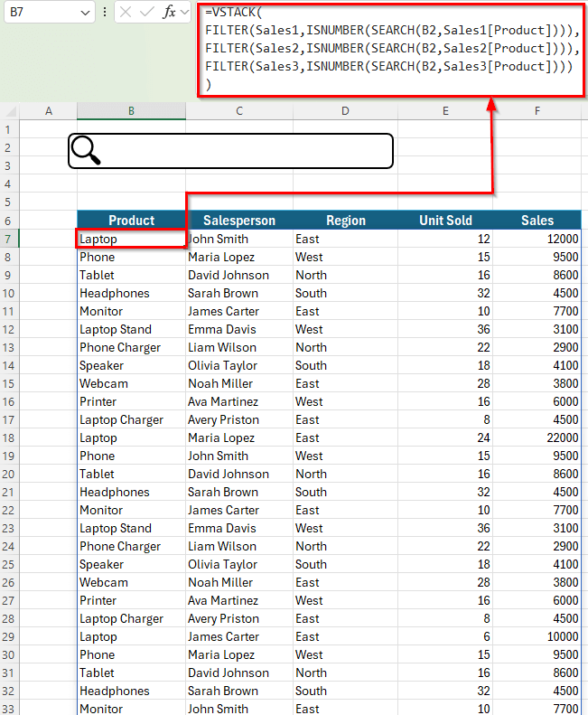Select column F header
The image size is (588, 715).
click(x=537, y=111)
